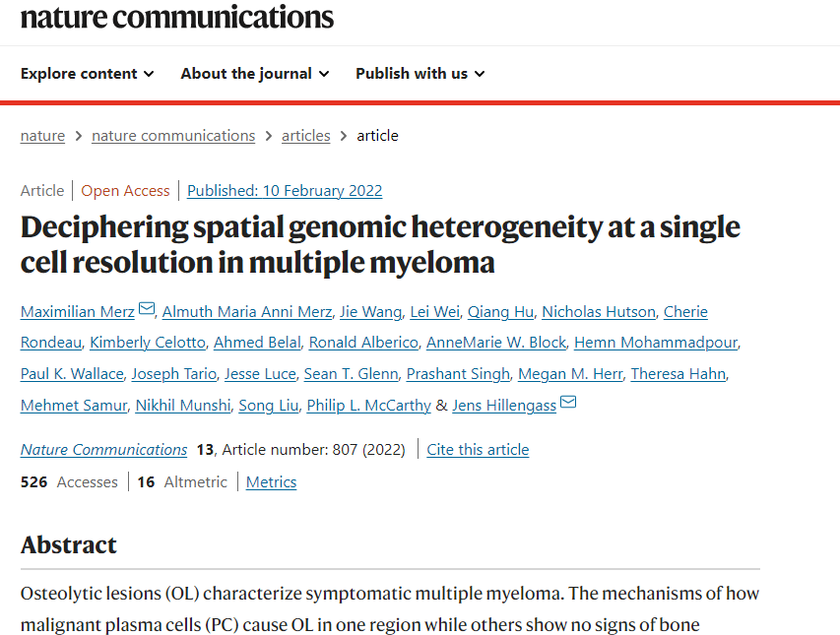Click the Published 10 February 2022 link

(285, 191)
